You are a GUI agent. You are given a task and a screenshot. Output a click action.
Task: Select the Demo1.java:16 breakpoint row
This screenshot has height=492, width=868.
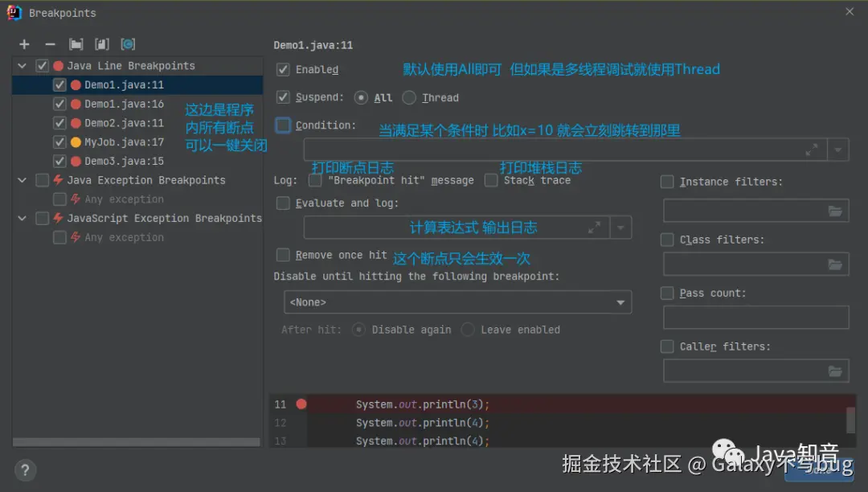[137, 104]
